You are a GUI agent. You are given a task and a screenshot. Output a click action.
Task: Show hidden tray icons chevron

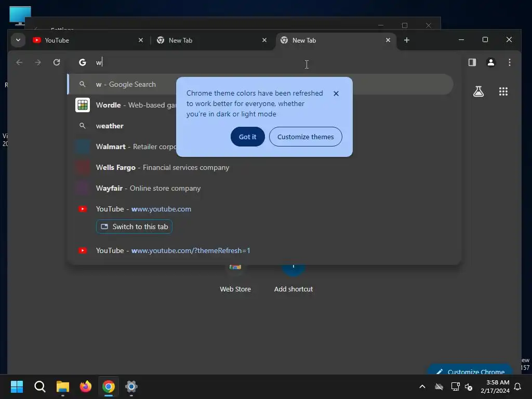pyautogui.click(x=422, y=387)
